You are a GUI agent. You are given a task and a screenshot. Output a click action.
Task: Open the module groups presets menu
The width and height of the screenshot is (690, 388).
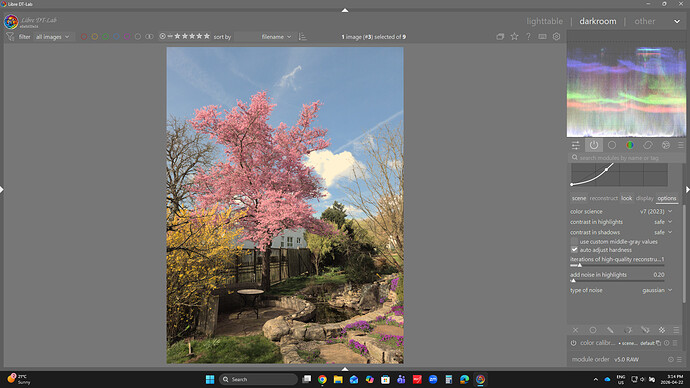point(680,145)
